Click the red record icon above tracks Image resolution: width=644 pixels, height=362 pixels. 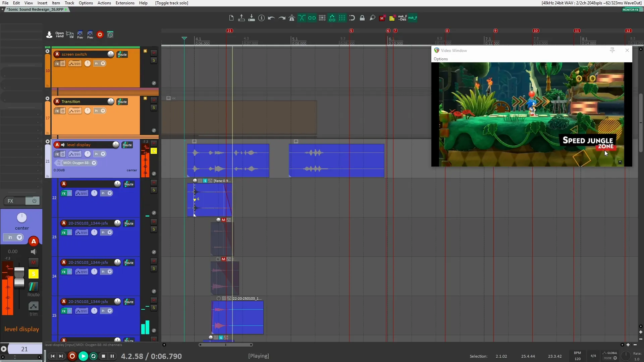click(x=100, y=35)
